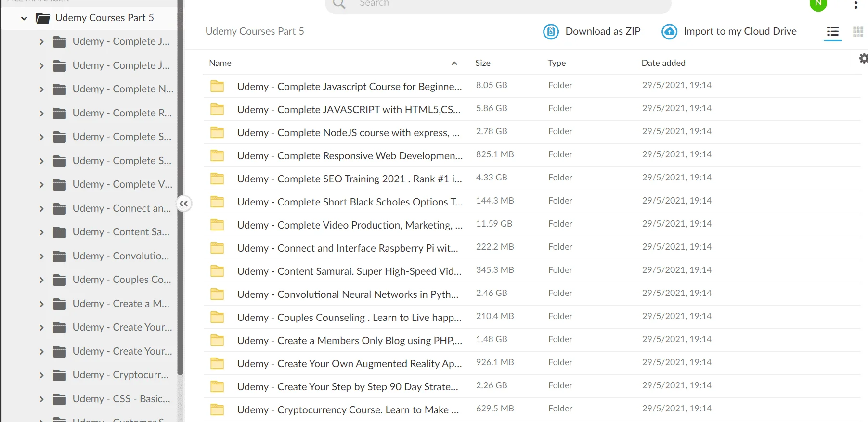
Task: Open the user avatar menu
Action: (818, 4)
